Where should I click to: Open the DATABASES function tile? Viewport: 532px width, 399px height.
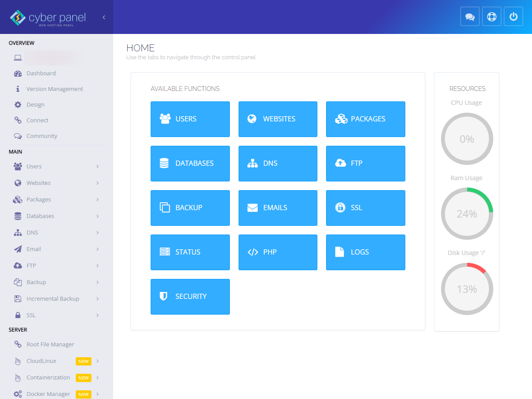pyautogui.click(x=190, y=164)
